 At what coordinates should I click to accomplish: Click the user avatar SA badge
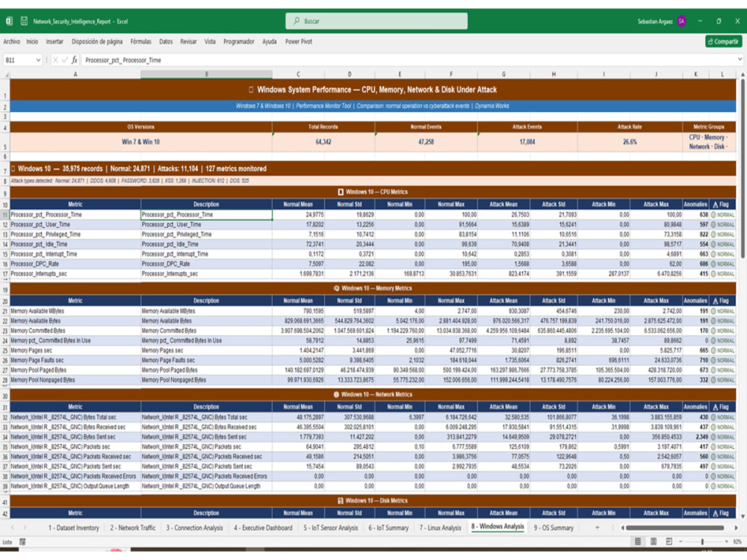pyautogui.click(x=682, y=21)
